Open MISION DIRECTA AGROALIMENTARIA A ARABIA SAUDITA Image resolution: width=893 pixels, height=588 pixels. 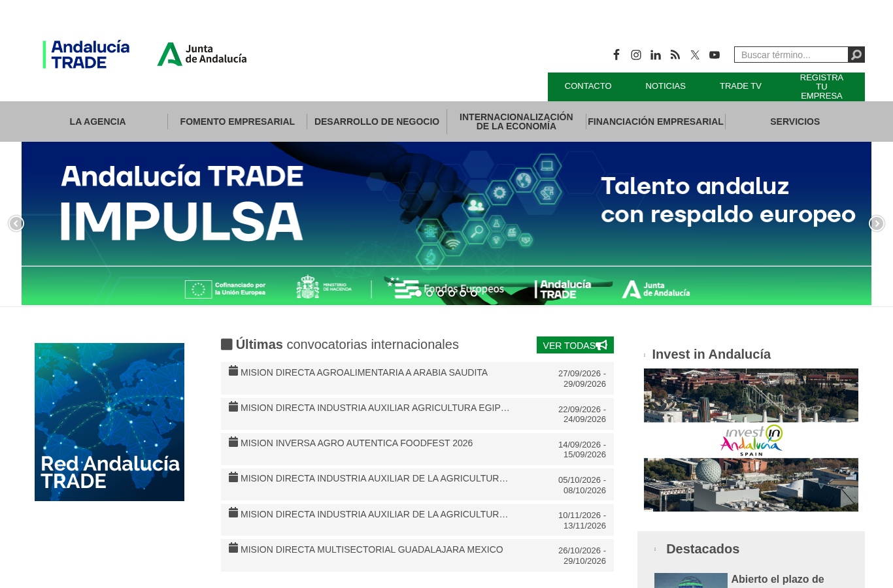pyautogui.click(x=364, y=372)
